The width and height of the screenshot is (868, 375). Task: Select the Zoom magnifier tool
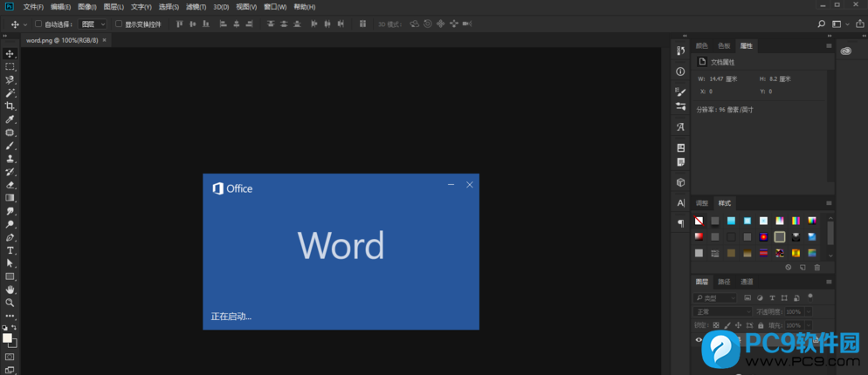pos(10,303)
